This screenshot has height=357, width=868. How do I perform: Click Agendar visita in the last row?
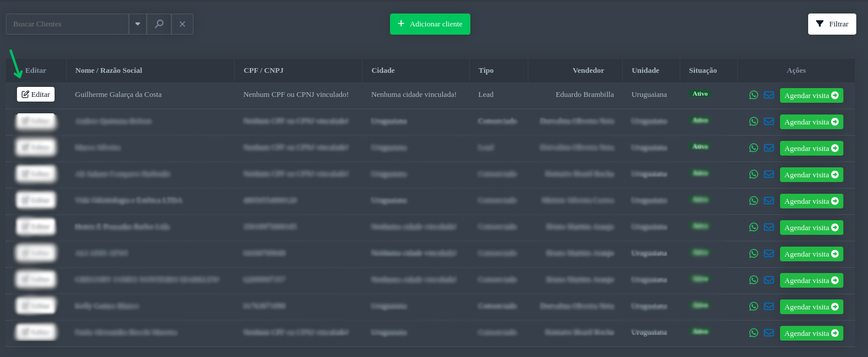pos(811,333)
